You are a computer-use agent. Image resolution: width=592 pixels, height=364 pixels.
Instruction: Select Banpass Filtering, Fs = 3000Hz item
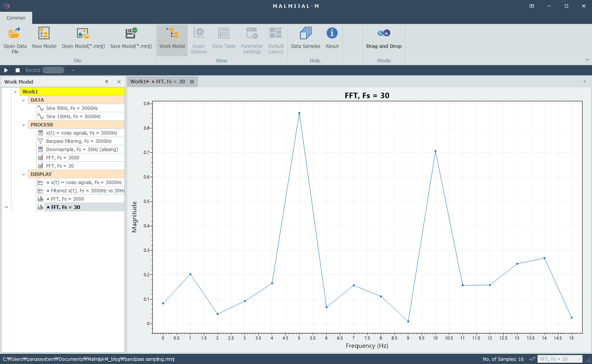tap(80, 141)
